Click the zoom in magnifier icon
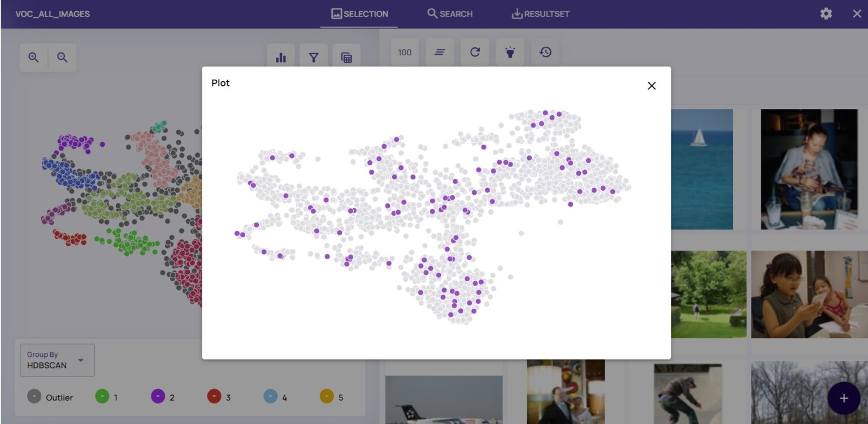 pos(34,58)
